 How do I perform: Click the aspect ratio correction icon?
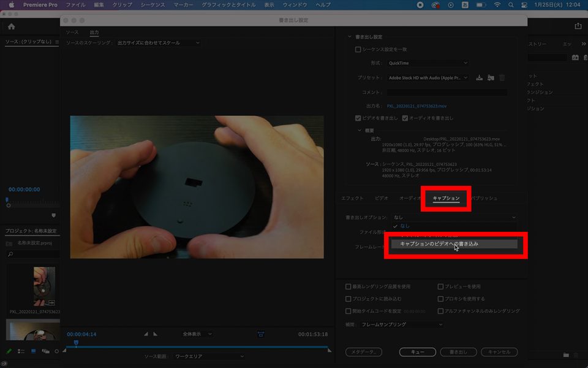point(261,334)
